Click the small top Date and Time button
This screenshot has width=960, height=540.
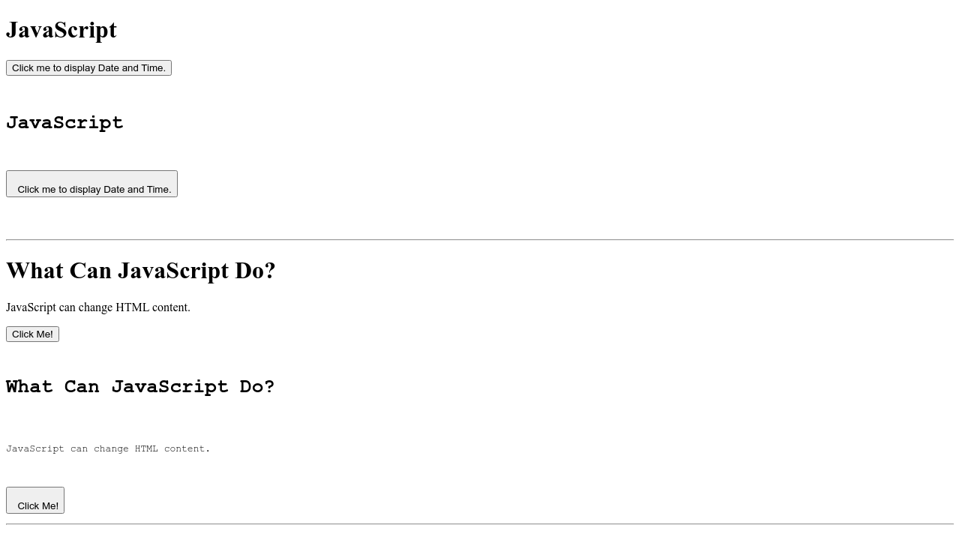(88, 68)
